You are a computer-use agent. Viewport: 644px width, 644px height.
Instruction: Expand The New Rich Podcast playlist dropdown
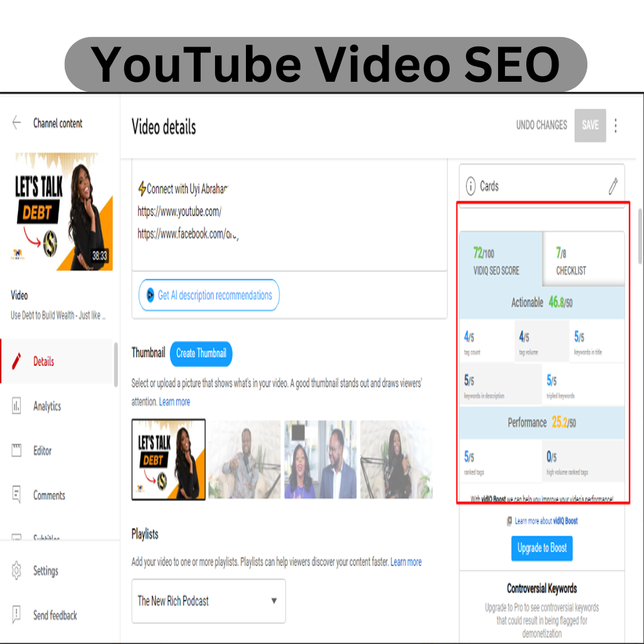[x=208, y=601]
